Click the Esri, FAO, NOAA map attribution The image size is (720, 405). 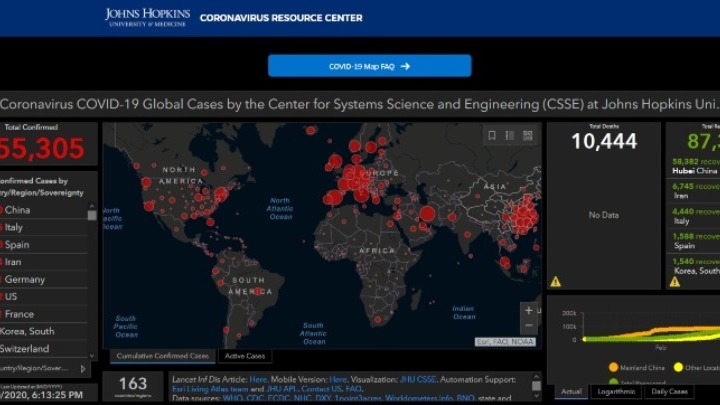(x=505, y=342)
